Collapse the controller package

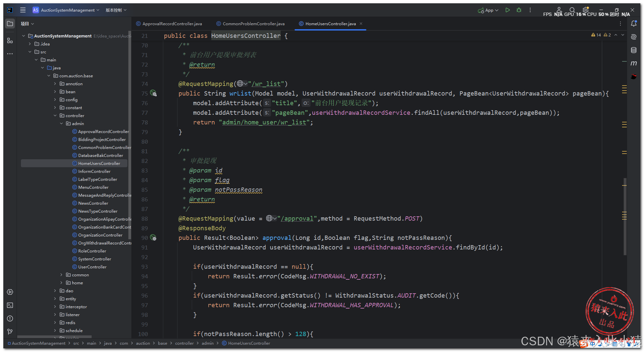coord(55,115)
